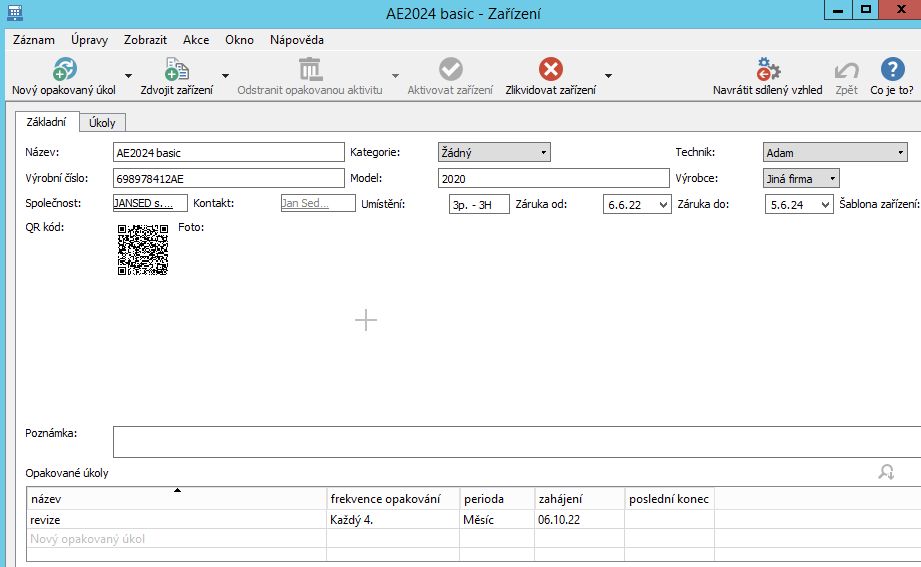This screenshot has height=567, width=921.
Task: Open the Nápověda menu
Action: (x=297, y=40)
